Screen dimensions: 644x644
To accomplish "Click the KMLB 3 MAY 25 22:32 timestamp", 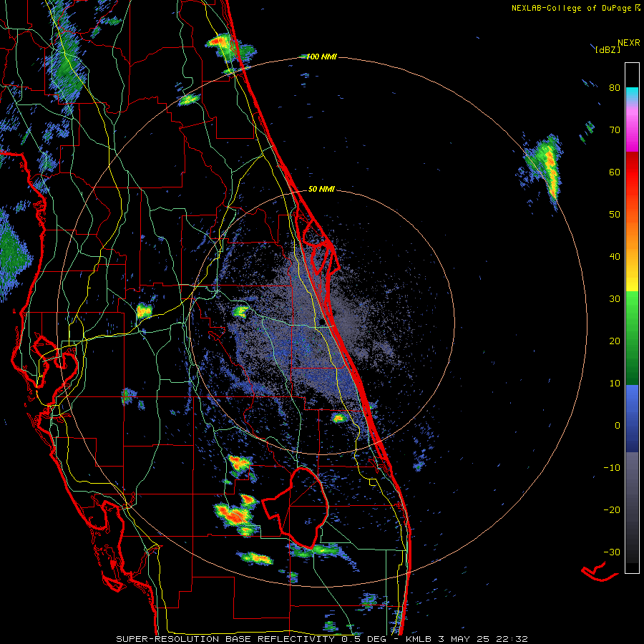I will coord(467,639).
